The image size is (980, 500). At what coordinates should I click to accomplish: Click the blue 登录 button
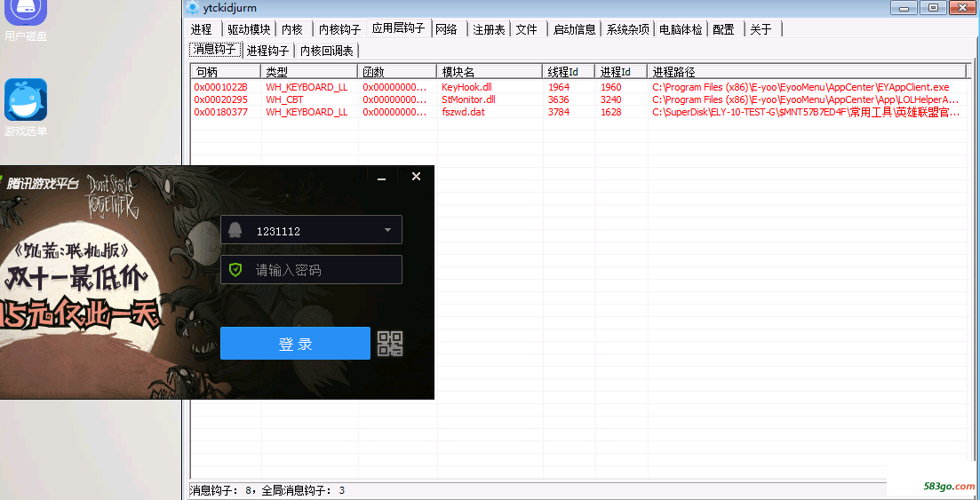point(295,344)
